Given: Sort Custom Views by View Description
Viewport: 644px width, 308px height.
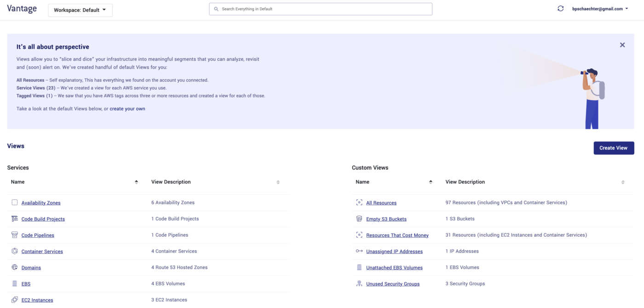Looking at the screenshot, I should tap(623, 182).
